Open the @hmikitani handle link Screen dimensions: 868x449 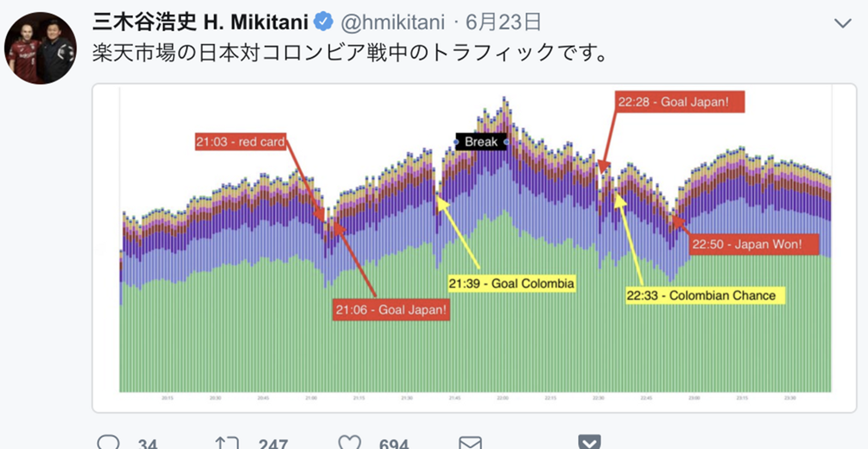pyautogui.click(x=392, y=23)
